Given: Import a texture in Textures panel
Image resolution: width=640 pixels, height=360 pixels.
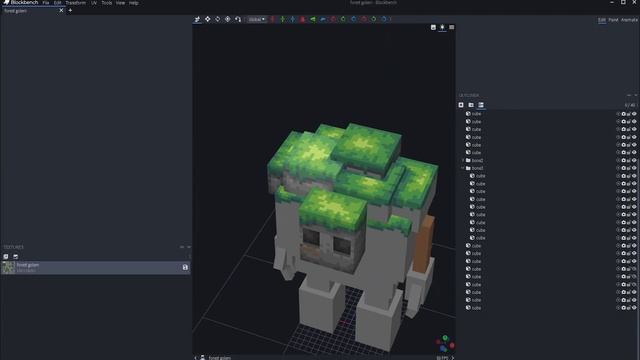Looking at the screenshot, I should pos(6,257).
